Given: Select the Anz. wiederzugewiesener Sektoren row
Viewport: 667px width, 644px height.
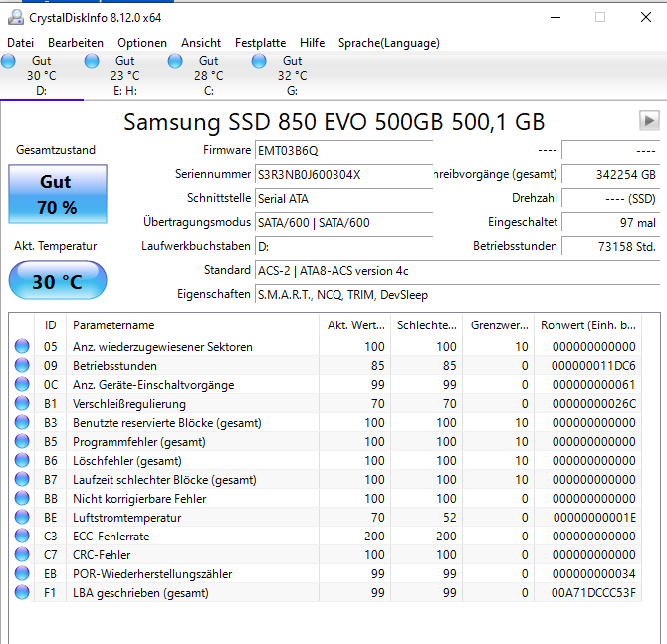Looking at the screenshot, I should (326, 347).
